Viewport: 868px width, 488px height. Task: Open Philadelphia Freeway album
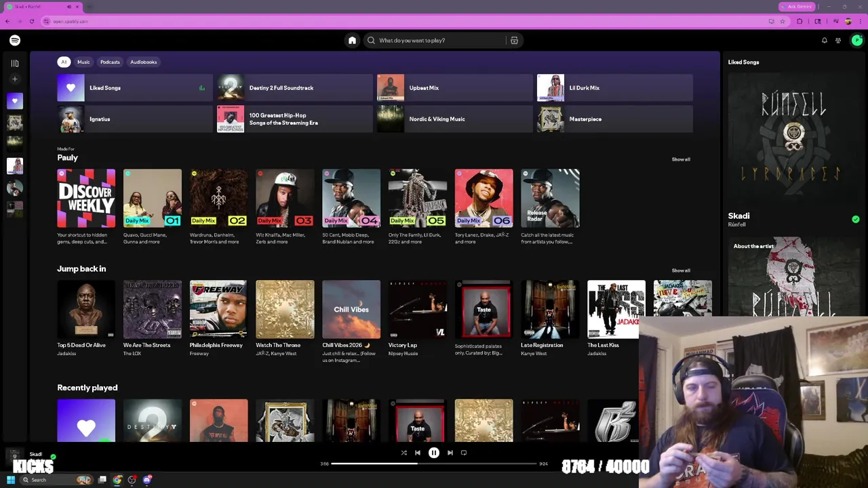(x=219, y=309)
